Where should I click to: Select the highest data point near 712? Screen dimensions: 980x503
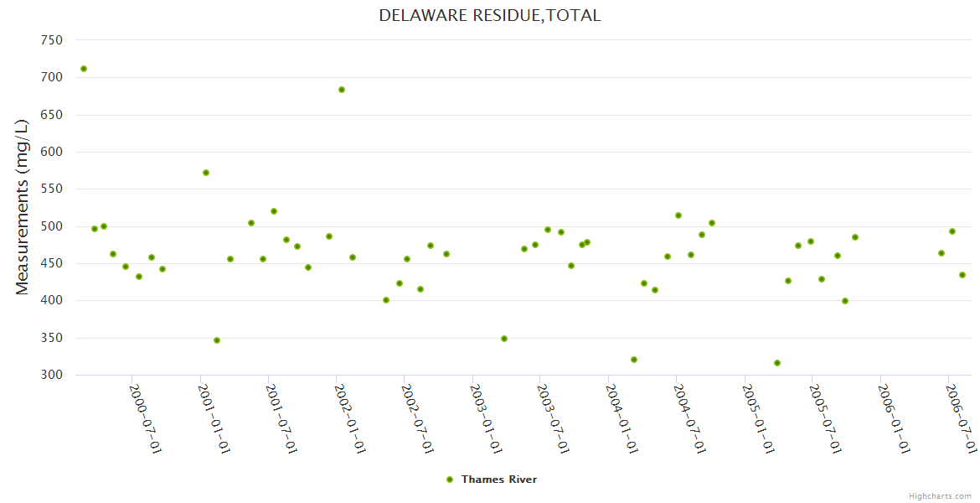84,69
